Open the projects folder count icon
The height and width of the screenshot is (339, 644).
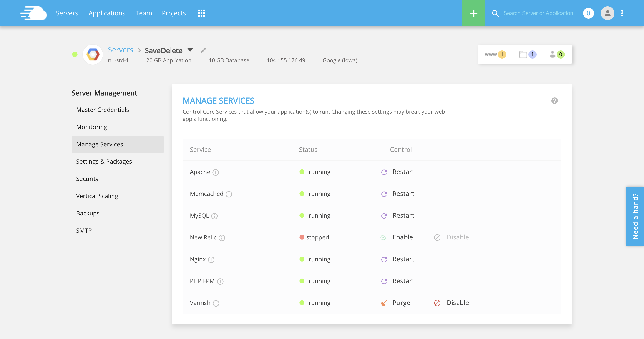tap(528, 55)
